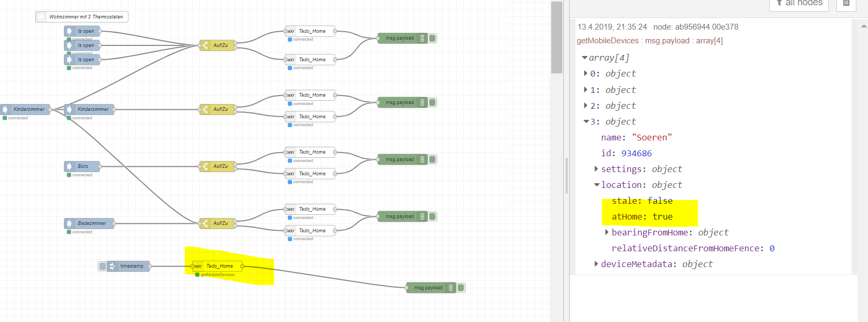Image resolution: width=868 pixels, height=322 pixels.
Task: Select the Büro input node icon
Action: 69,166
